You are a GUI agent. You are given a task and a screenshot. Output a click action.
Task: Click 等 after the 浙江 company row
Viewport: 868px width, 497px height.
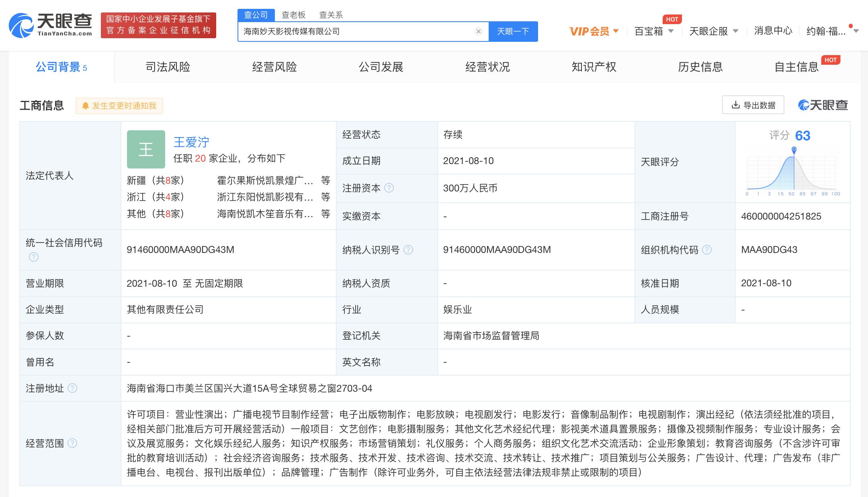pyautogui.click(x=325, y=197)
